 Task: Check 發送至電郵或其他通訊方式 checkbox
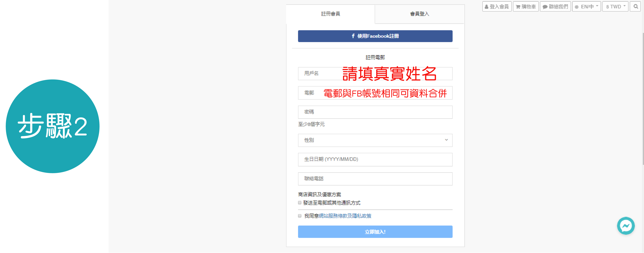point(299,203)
